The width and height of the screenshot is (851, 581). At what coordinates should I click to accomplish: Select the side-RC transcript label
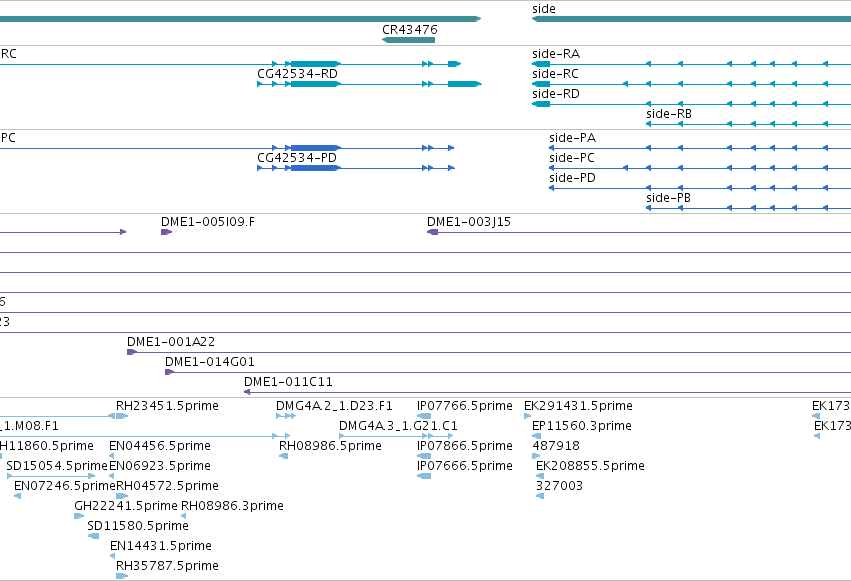click(x=555, y=74)
